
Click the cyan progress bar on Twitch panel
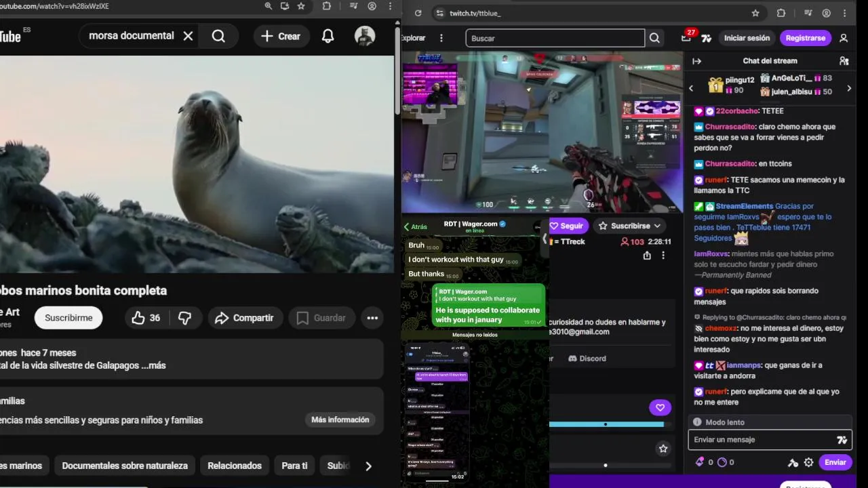point(606,424)
